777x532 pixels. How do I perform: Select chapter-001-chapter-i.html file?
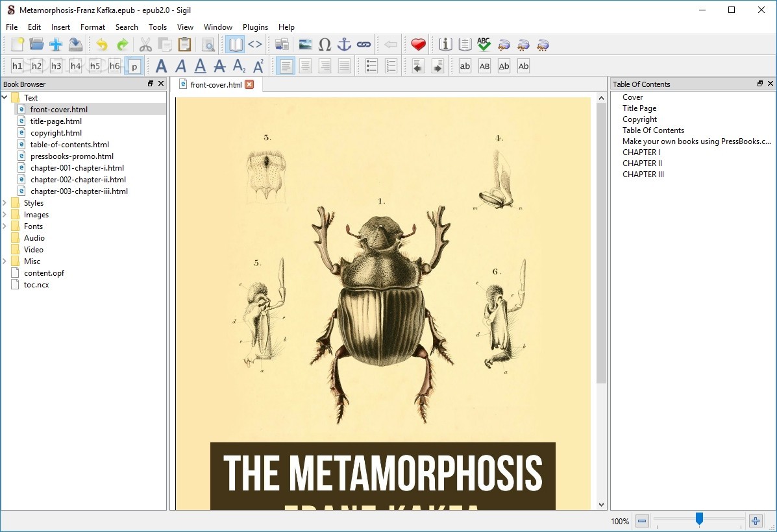77,167
